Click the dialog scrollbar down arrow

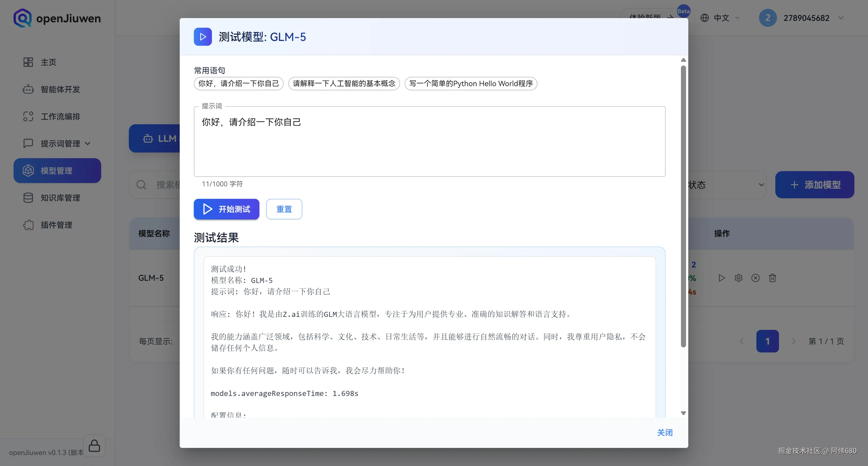point(683,413)
